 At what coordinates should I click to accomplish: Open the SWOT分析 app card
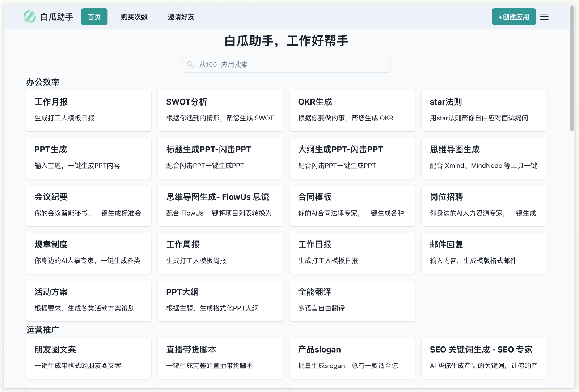click(220, 111)
